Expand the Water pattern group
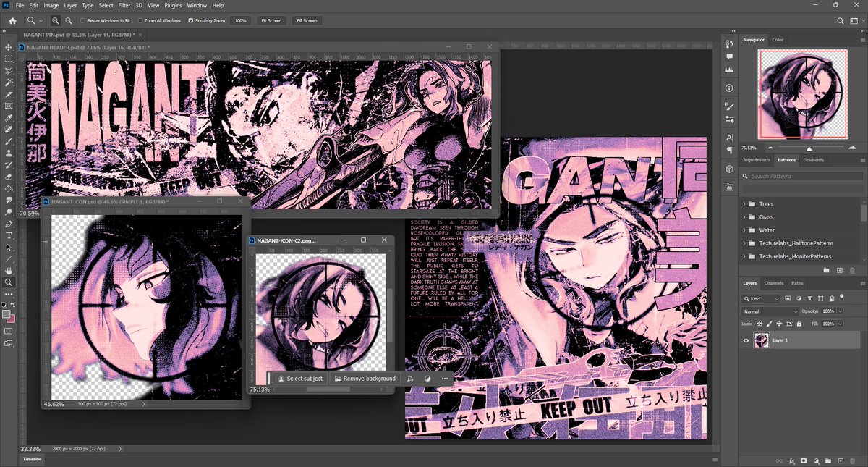This screenshot has width=868, height=467. (744, 230)
